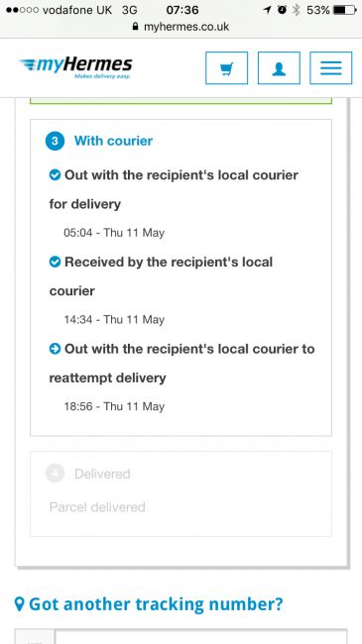Click arrow icon beside 'reattempt delivery' status
362x644 pixels.
tap(55, 349)
